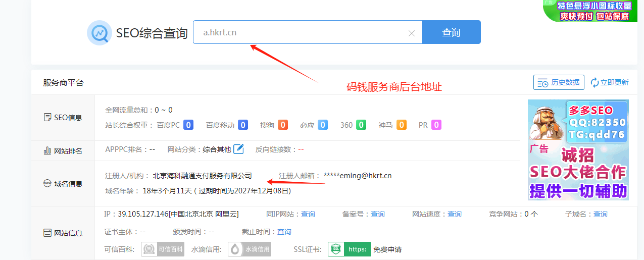Select the 域名信息 section tab
This screenshot has width=644, height=260.
(63, 184)
